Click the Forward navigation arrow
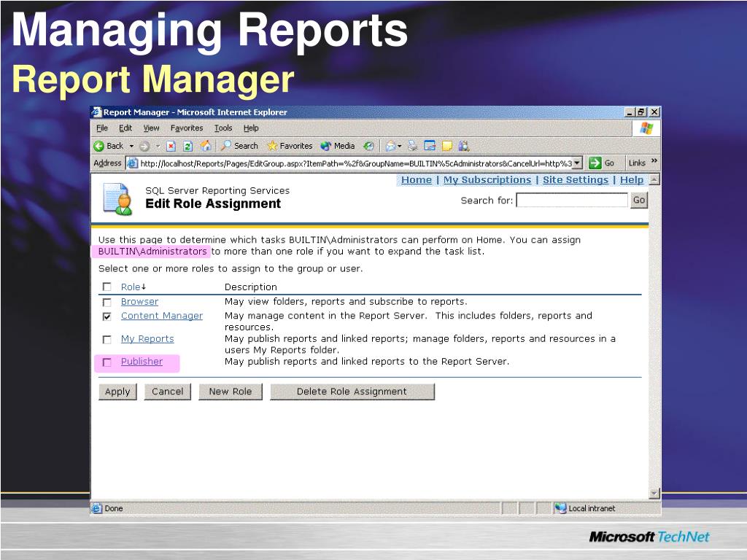This screenshot has height=560, width=747. click(x=145, y=146)
